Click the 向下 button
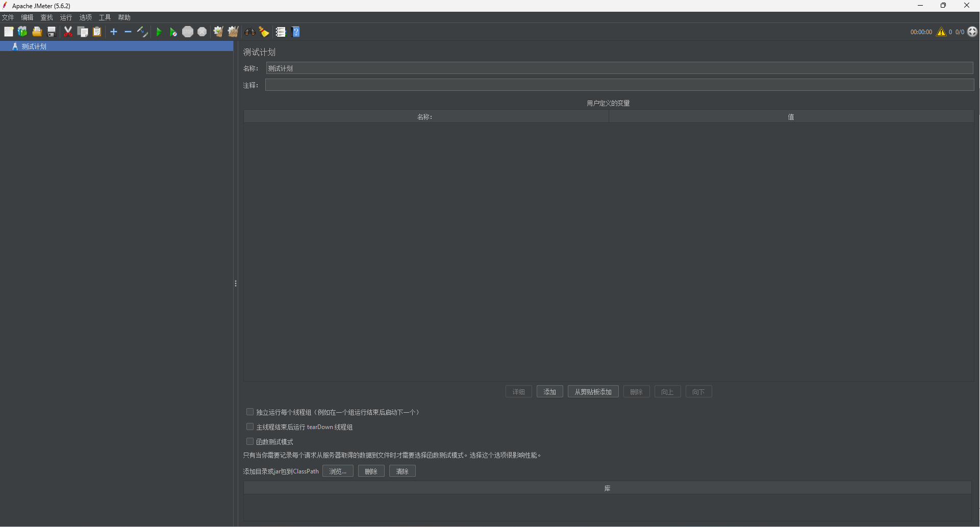Viewport: 980px width, 527px height. (698, 392)
